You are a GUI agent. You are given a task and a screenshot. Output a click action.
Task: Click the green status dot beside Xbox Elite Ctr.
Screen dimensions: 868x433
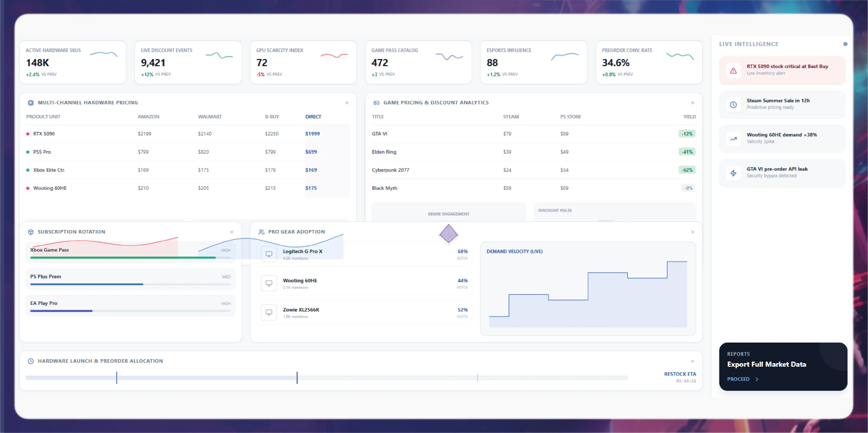click(28, 170)
